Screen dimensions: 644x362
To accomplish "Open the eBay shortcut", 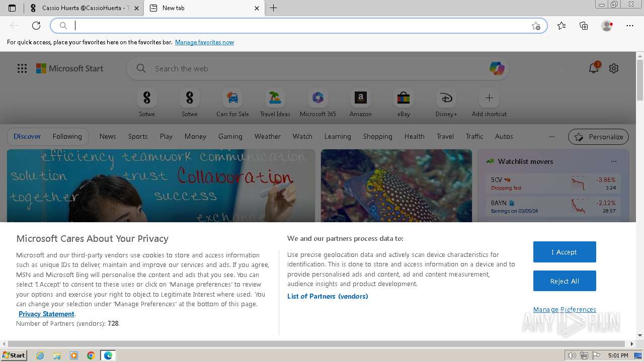I will click(404, 103).
